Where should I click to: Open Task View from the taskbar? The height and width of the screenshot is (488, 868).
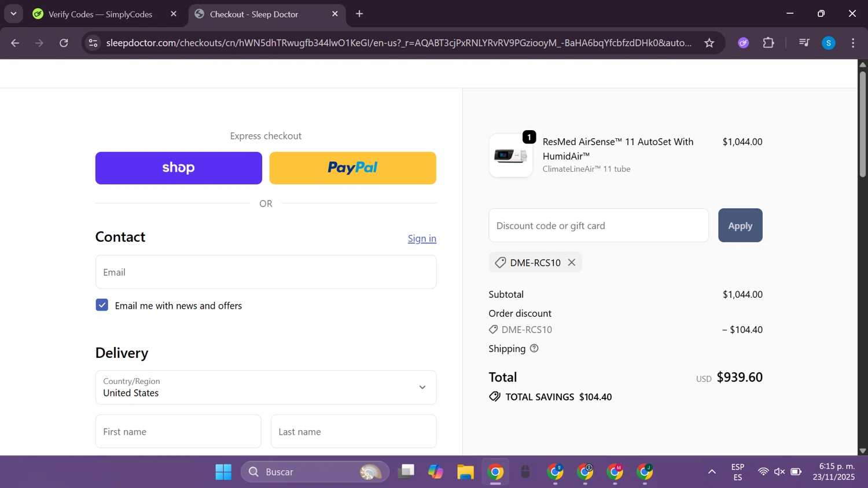[x=406, y=472]
